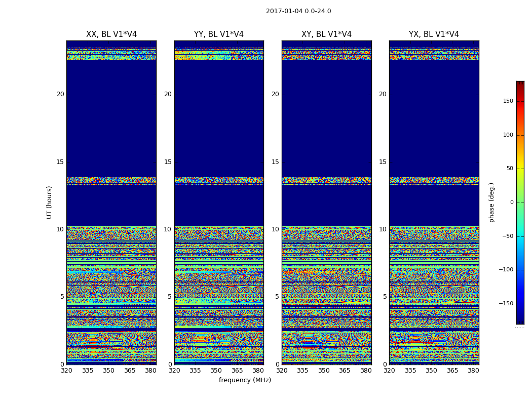Viewport: 532px width, 405px height.
Task: Click y-tick 20 of the XY panel
Action: coord(275,94)
